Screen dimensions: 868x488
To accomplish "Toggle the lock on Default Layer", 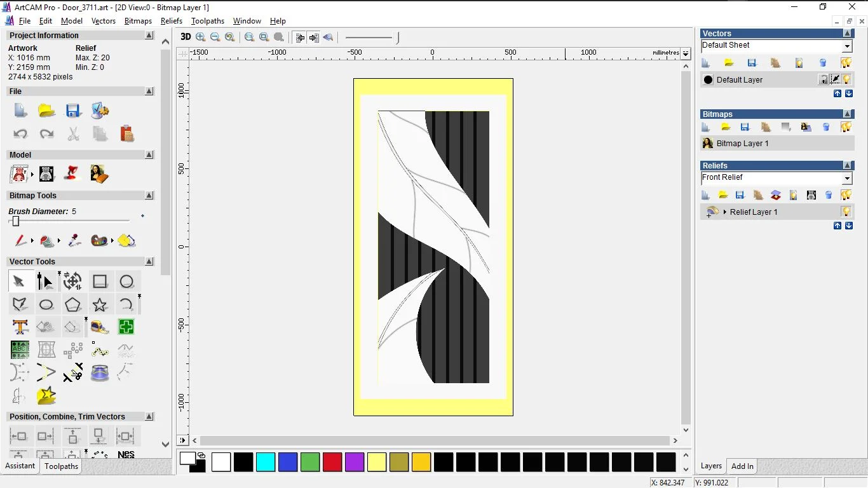I will [823, 79].
